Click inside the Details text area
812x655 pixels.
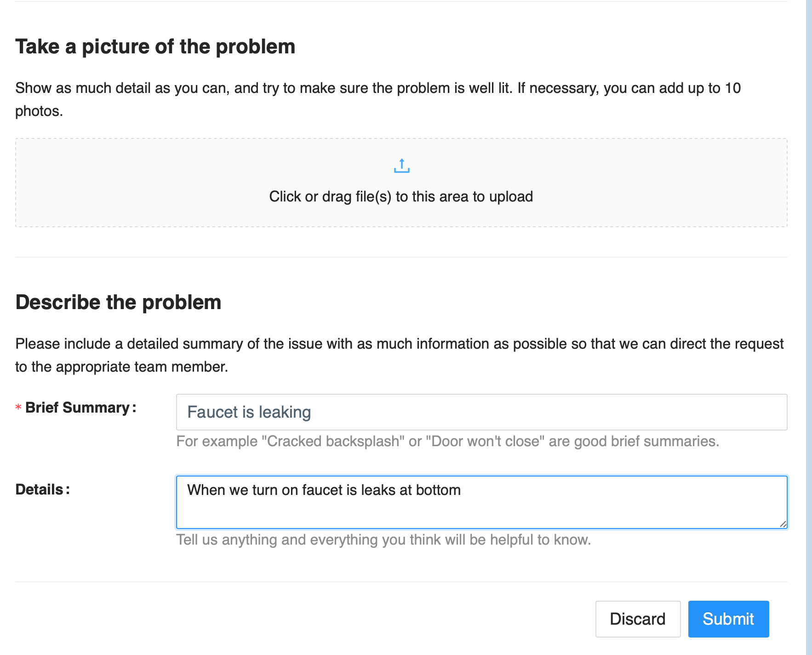point(481,502)
